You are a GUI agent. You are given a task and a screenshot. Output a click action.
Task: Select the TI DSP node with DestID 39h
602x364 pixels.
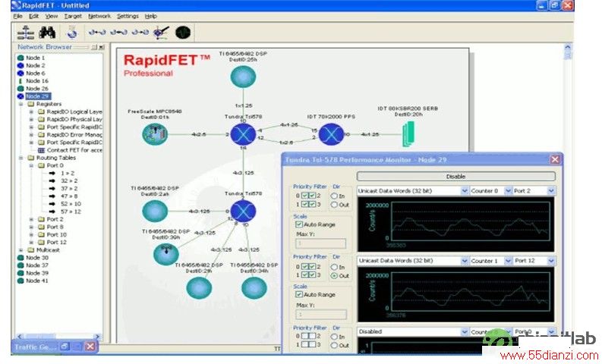pos(165,253)
